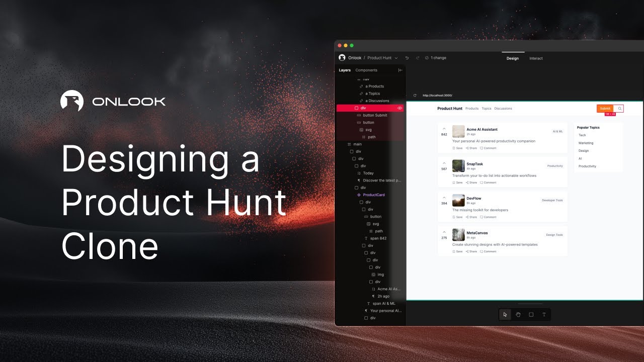
Task: Click Products in the preview nav
Action: [472, 109]
